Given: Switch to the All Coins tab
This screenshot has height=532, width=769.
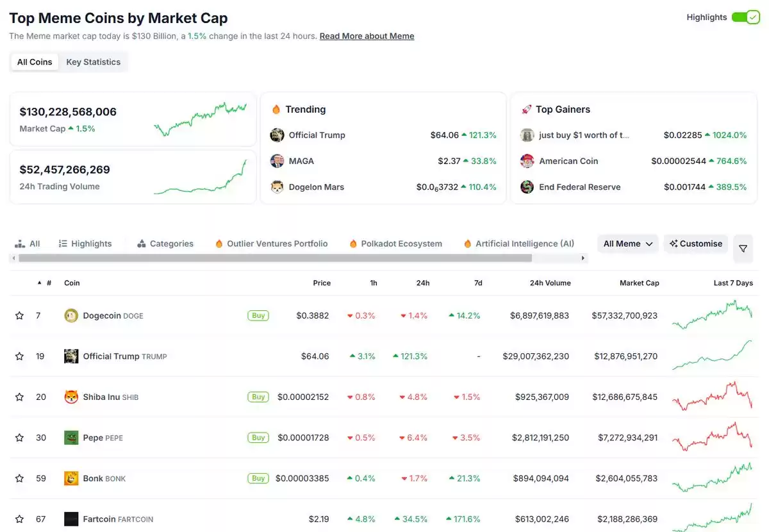Looking at the screenshot, I should click(35, 62).
